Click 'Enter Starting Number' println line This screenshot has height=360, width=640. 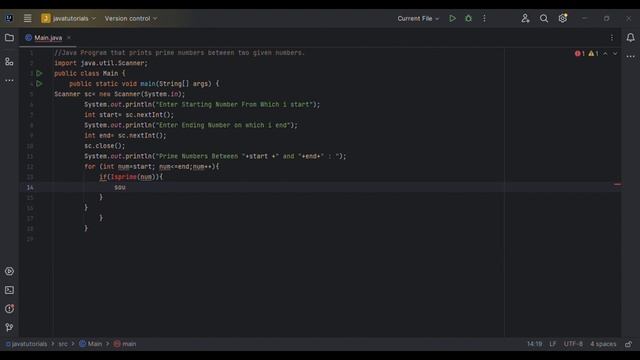[202, 104]
